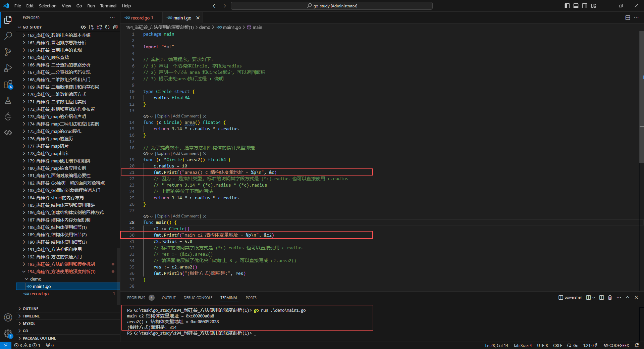Viewport: 644px width, 349px height.
Task: Click the go_study command center search box
Action: pyautogui.click(x=332, y=6)
